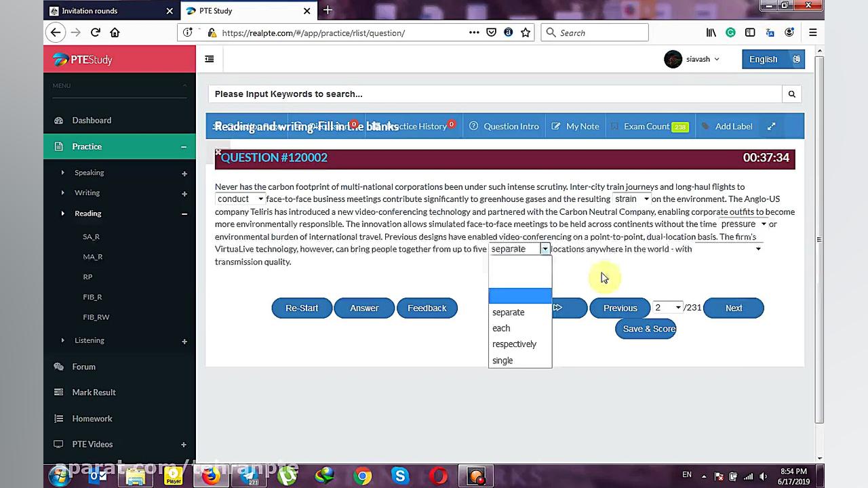Click the Previous question button
This screenshot has height=488, width=868.
(620, 308)
